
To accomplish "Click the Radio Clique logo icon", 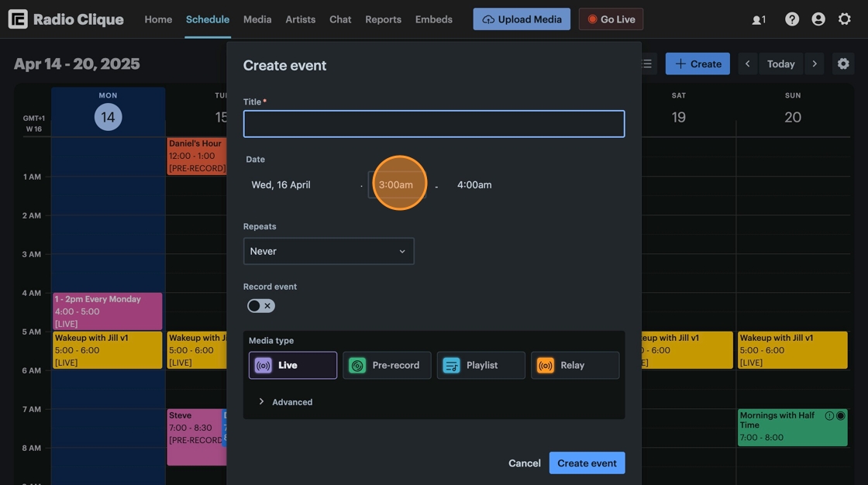I will [x=18, y=19].
